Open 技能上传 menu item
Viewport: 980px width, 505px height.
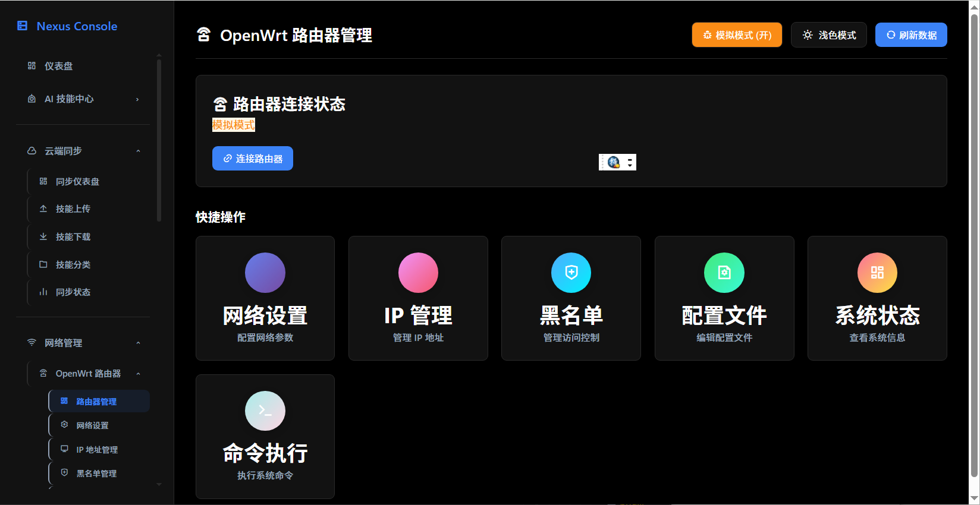tap(89, 209)
